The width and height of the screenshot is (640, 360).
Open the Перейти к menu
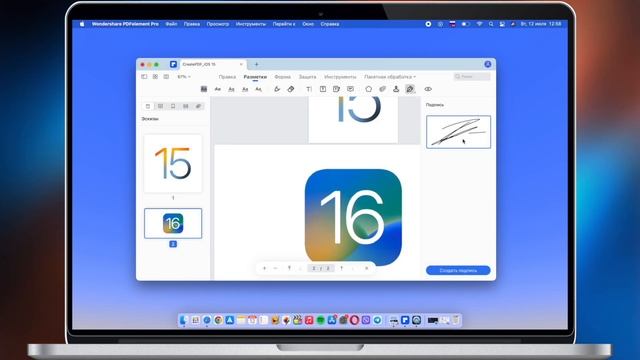[x=284, y=24]
